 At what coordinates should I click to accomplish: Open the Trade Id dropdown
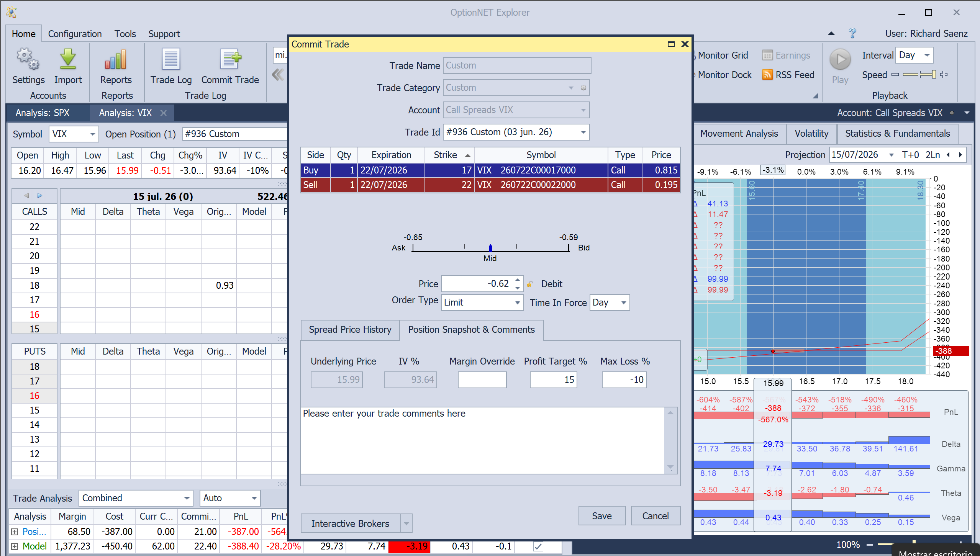pos(583,132)
